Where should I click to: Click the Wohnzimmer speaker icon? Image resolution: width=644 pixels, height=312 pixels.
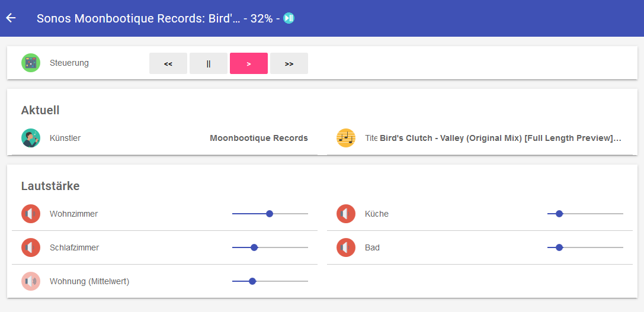[31, 214]
